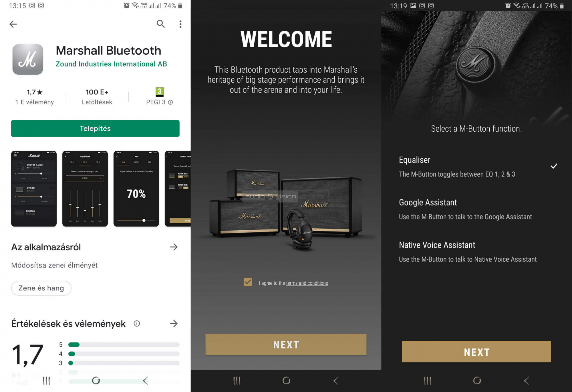Toggle the terms and conditions checkbox

point(248,282)
